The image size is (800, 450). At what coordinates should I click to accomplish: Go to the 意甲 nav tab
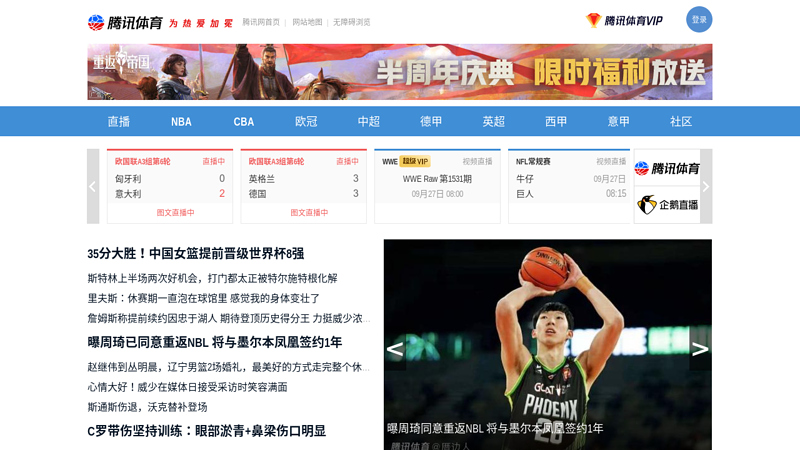pos(618,121)
